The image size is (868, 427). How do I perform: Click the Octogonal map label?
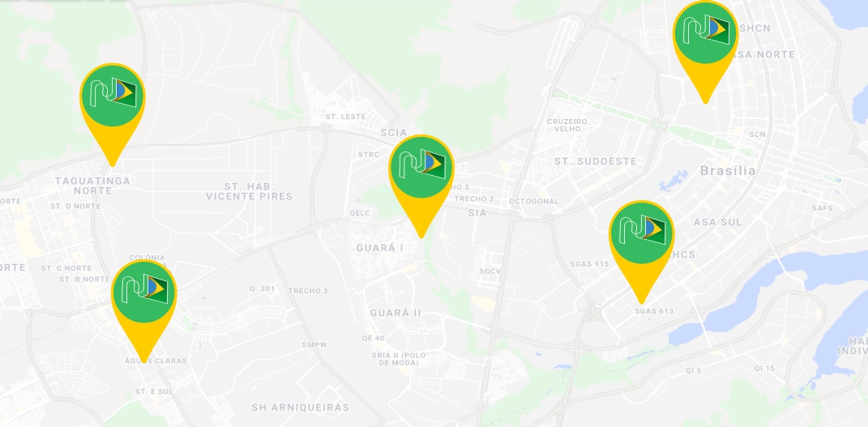tap(534, 201)
